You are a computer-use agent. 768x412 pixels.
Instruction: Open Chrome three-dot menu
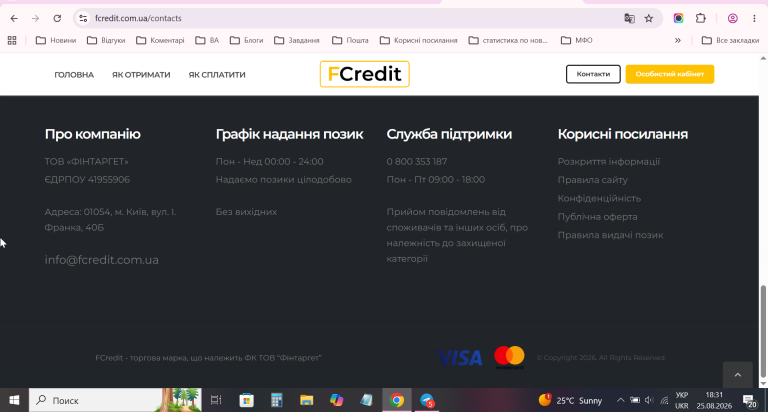tap(754, 18)
